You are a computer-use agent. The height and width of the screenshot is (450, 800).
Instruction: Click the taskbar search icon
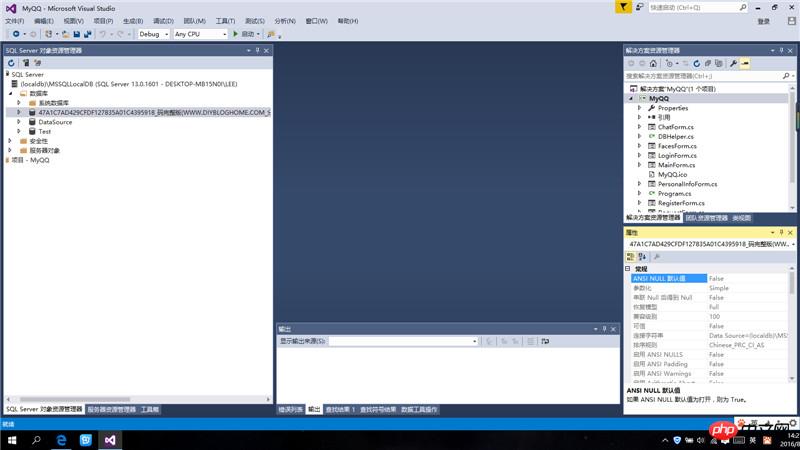[x=36, y=440]
